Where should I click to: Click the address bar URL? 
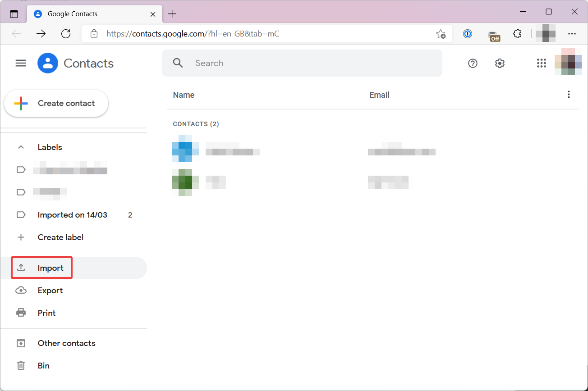coord(193,34)
